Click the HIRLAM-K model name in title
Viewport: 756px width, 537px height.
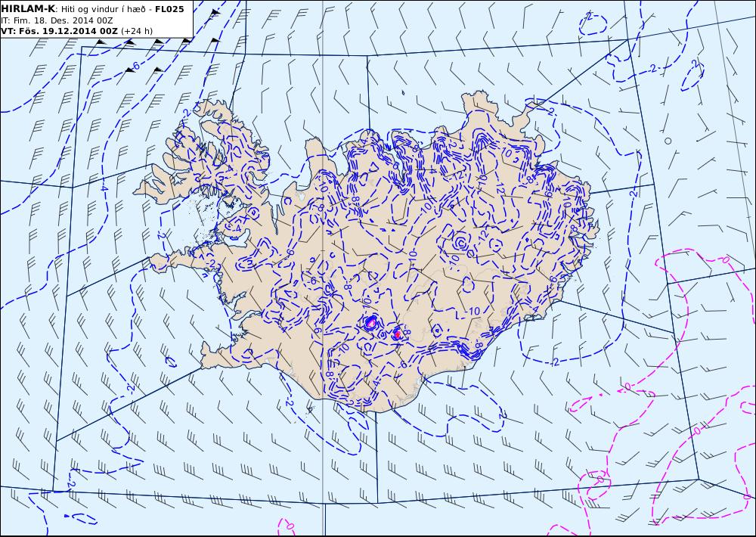[x=29, y=9]
